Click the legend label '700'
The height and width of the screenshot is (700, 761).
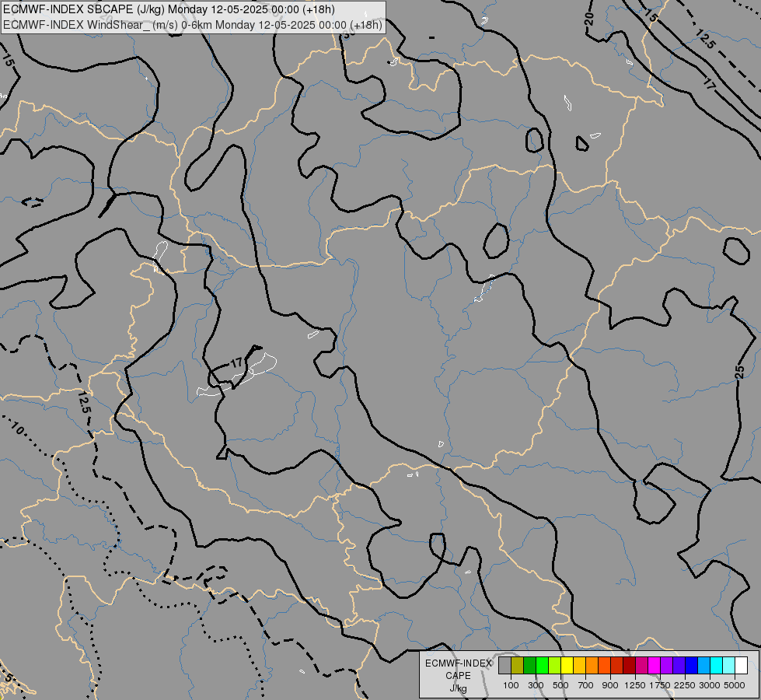(586, 685)
